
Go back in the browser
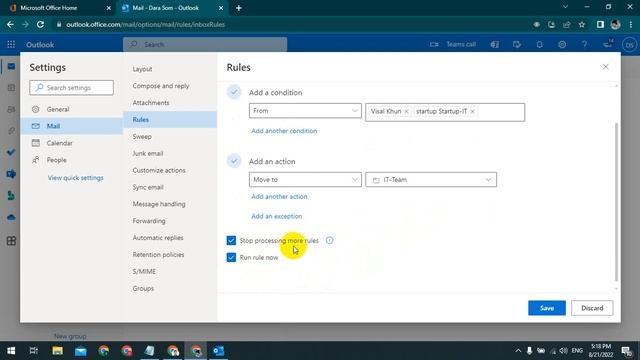tap(10, 24)
